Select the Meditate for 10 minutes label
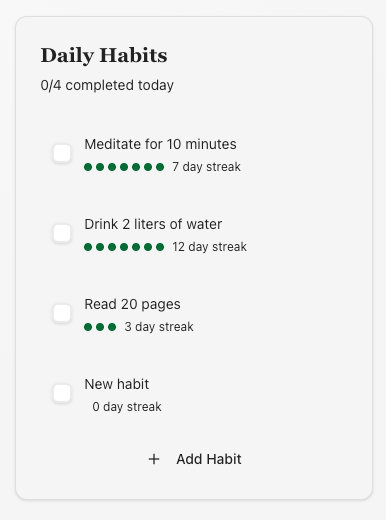386x520 pixels. point(160,144)
